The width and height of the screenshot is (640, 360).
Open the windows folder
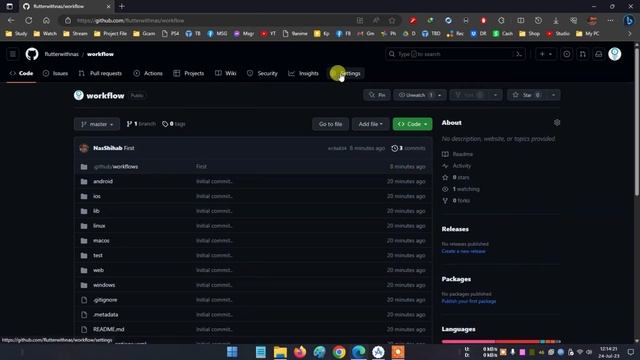click(x=104, y=285)
